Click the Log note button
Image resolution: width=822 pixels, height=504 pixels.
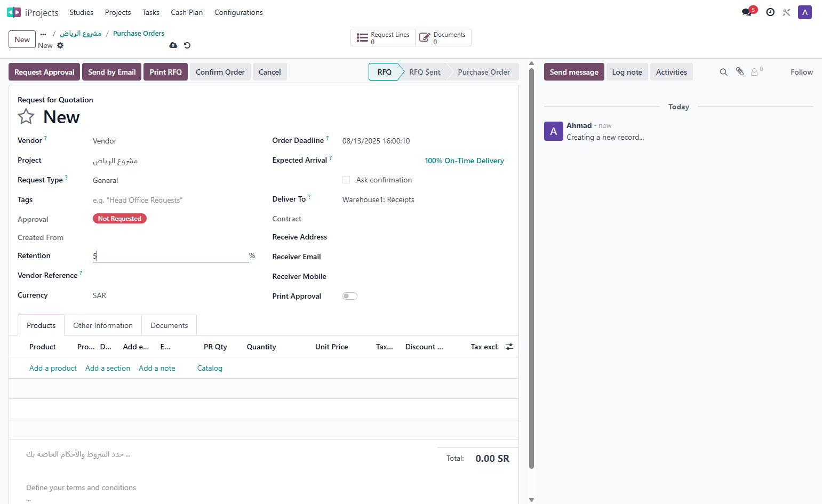pos(627,72)
